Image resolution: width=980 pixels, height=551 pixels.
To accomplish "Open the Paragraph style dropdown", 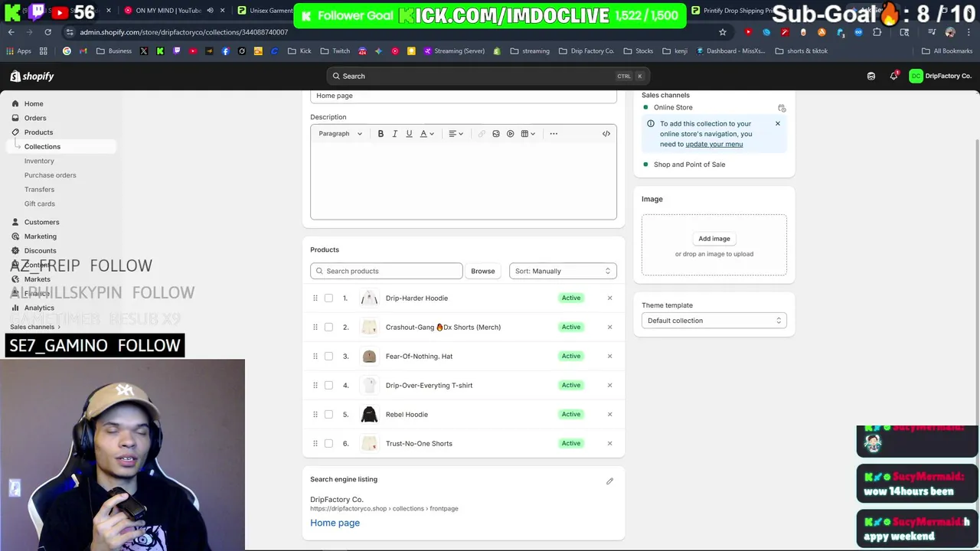I will [x=340, y=134].
